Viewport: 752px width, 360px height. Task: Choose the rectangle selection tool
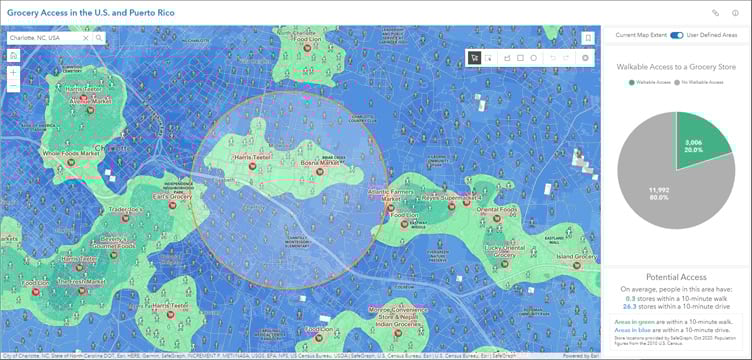point(489,58)
